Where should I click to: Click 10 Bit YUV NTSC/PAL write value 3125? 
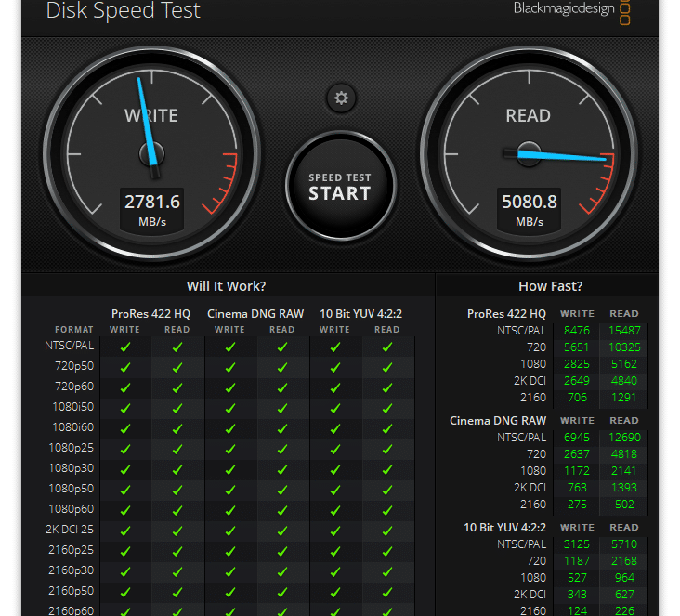click(577, 544)
